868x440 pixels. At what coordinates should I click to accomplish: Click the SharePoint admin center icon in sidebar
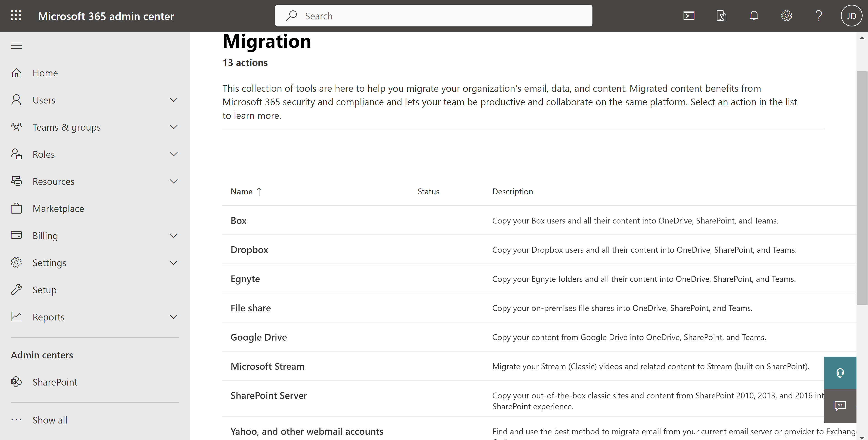pos(16,381)
